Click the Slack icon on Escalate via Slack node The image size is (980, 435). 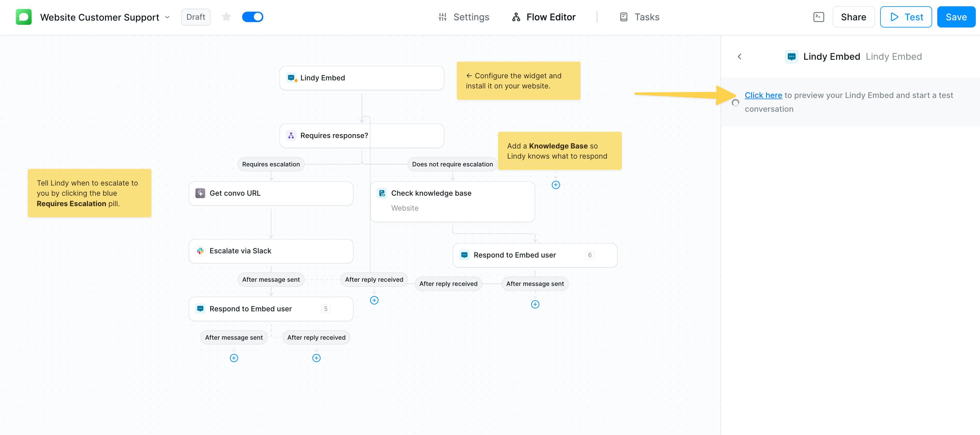click(200, 251)
